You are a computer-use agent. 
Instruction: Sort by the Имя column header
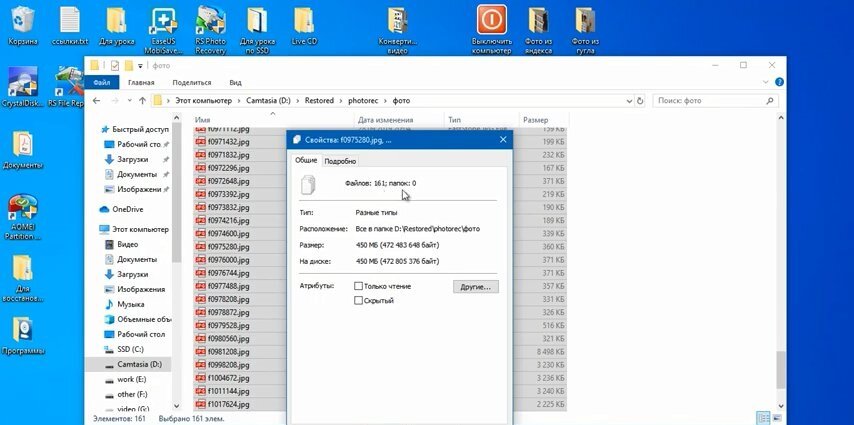click(274, 120)
